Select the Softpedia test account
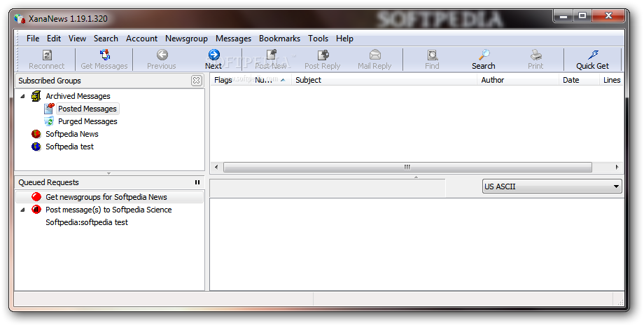 (69, 147)
